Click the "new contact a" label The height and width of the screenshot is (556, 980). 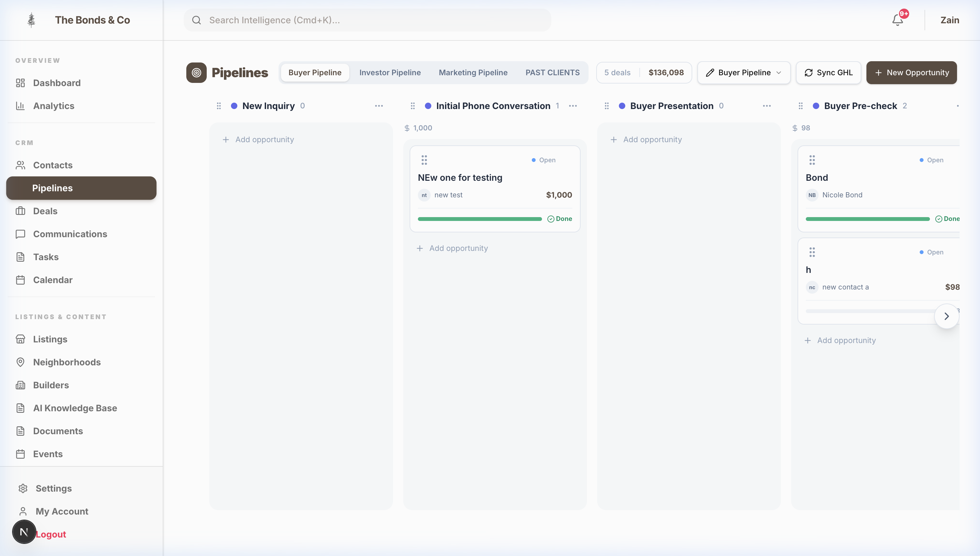pos(845,287)
